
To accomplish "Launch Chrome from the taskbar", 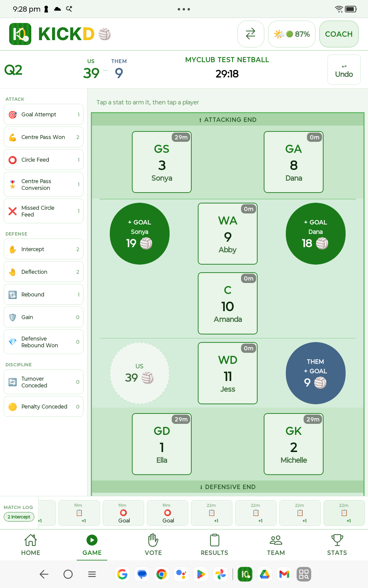I will pos(162,574).
